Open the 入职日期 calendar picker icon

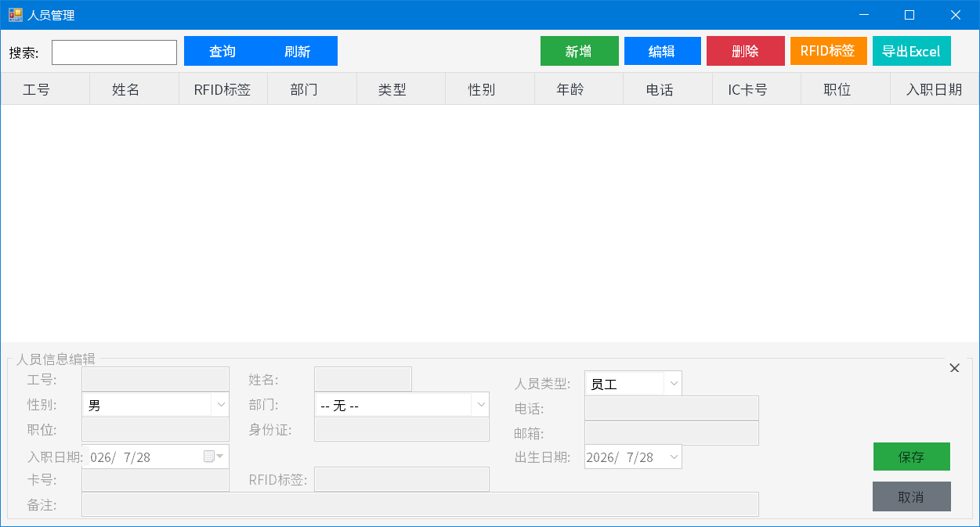click(214, 457)
